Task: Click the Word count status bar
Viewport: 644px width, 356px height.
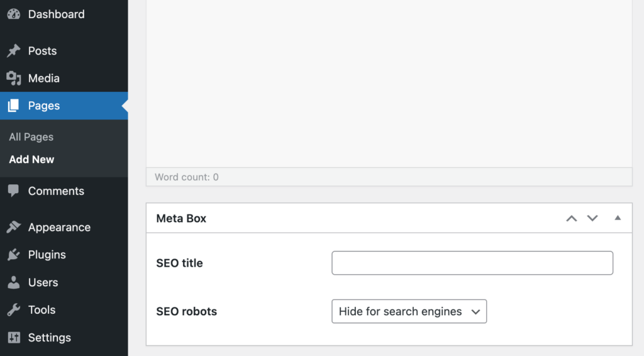Action: click(389, 177)
